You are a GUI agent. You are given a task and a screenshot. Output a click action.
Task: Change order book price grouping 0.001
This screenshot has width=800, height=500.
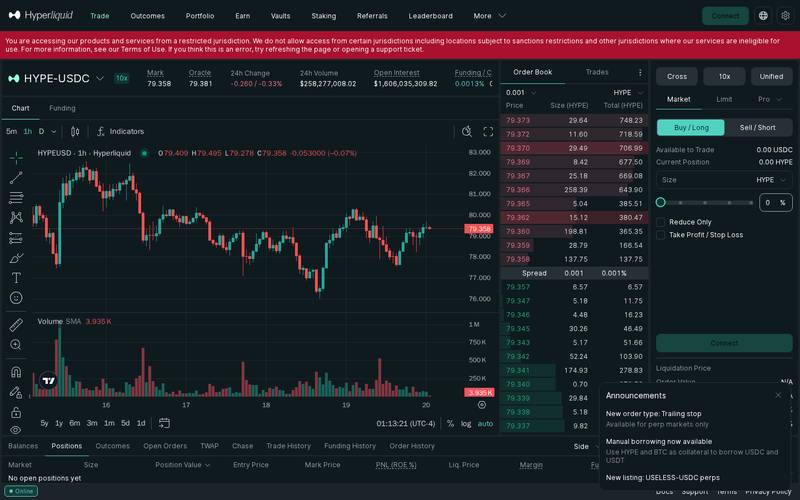click(520, 92)
